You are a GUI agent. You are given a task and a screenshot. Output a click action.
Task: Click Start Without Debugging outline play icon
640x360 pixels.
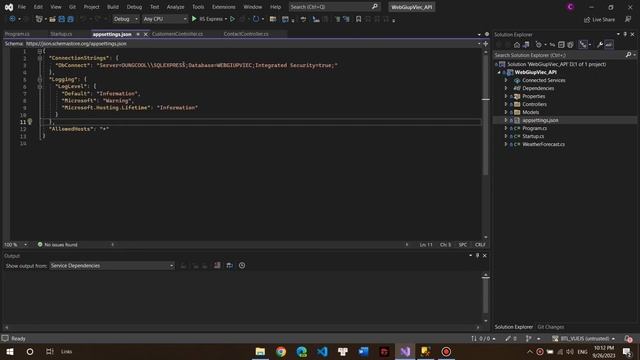pos(232,19)
